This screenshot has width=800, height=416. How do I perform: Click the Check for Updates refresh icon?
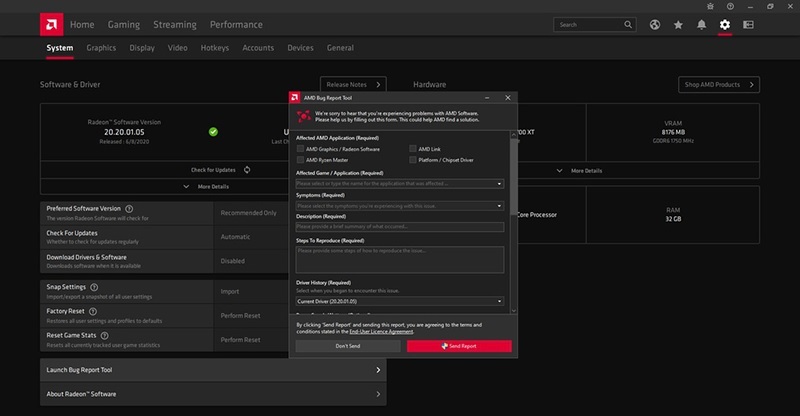[246, 170]
